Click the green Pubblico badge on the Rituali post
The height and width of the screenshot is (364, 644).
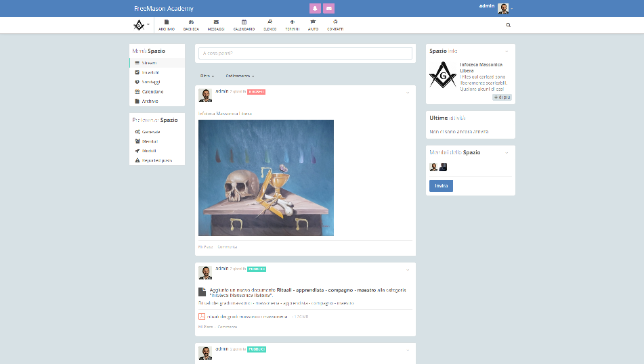(256, 269)
